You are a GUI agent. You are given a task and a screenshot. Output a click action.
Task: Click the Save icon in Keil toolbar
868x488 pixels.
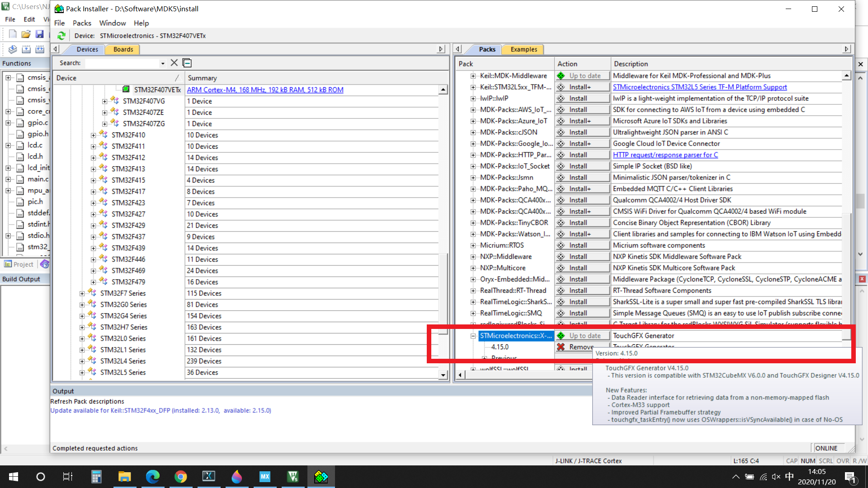tap(40, 34)
